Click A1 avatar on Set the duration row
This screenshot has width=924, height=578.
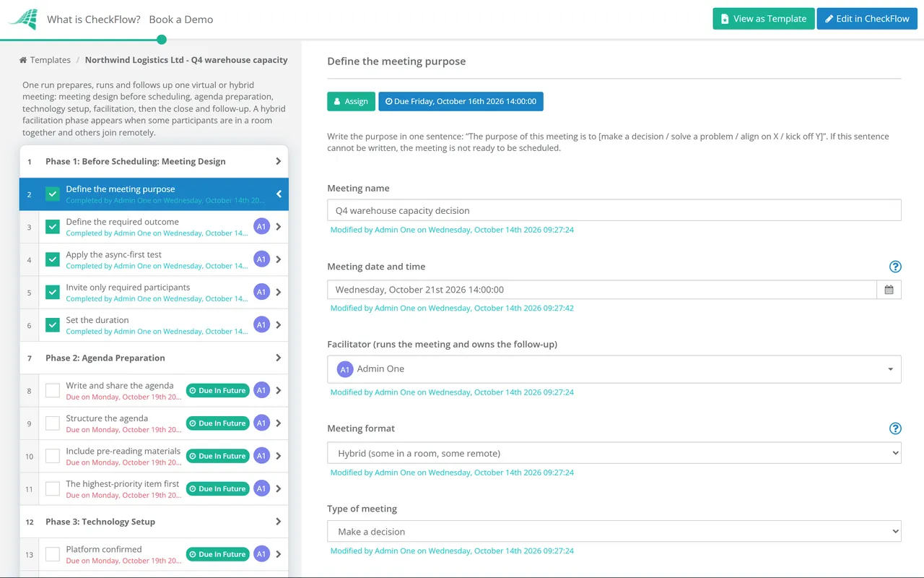pyautogui.click(x=261, y=325)
